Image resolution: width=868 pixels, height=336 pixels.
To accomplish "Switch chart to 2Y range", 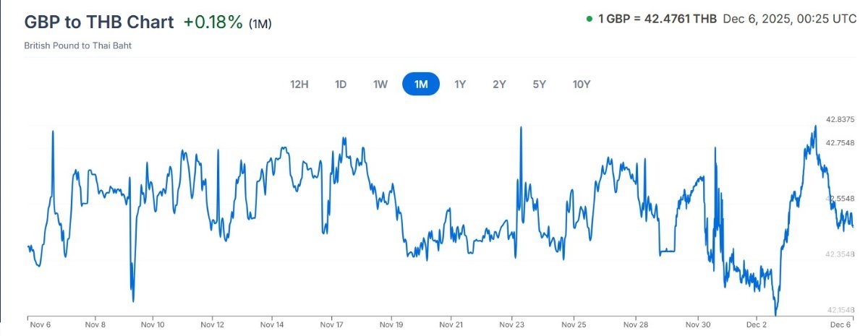I will click(x=499, y=84).
